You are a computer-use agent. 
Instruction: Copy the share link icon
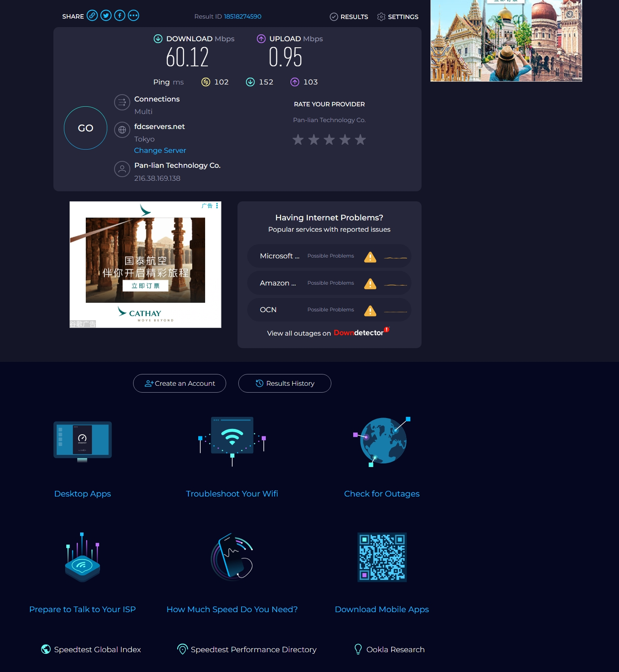click(92, 16)
